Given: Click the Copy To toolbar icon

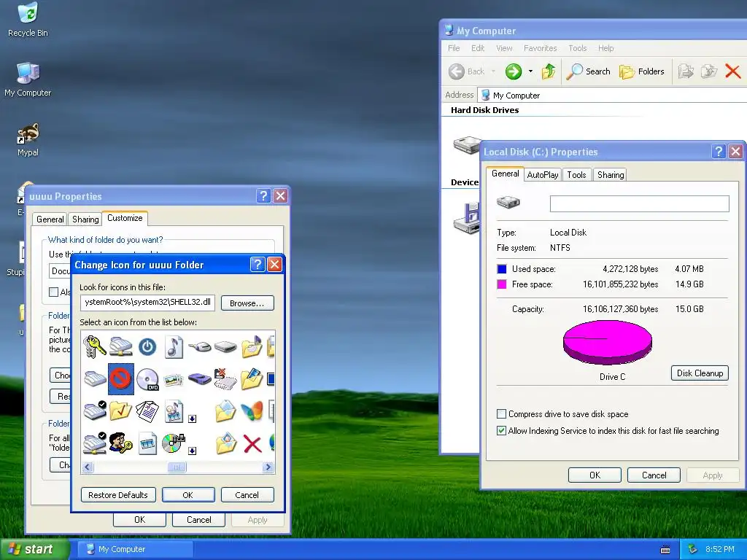Looking at the screenshot, I should (x=709, y=71).
